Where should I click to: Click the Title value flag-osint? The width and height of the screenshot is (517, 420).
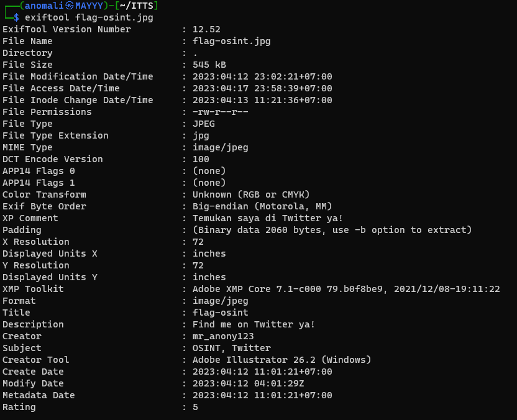click(x=220, y=313)
